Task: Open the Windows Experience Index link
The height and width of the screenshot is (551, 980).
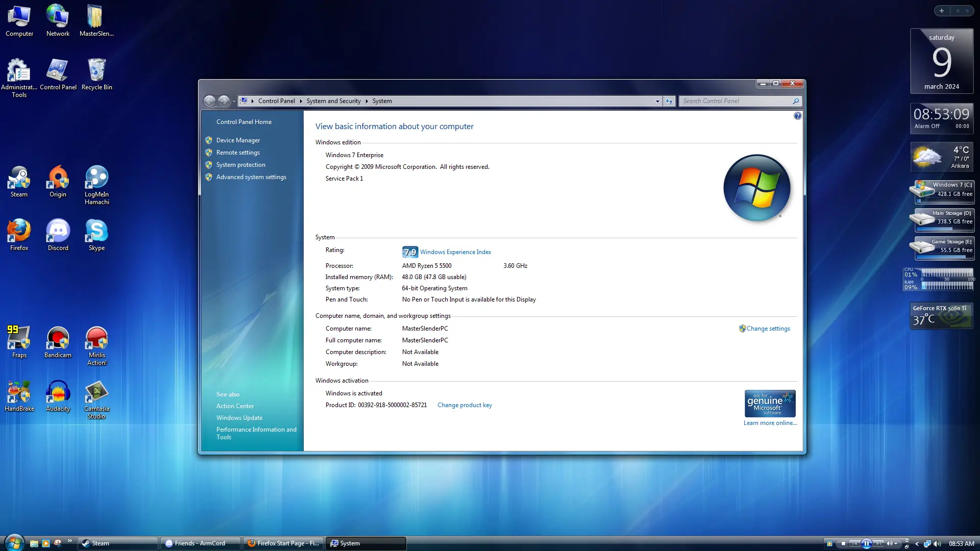Action: (455, 252)
